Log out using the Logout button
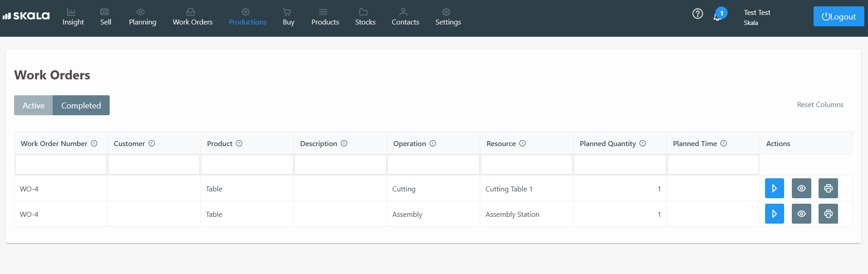The width and height of the screenshot is (868, 274). pos(838,16)
